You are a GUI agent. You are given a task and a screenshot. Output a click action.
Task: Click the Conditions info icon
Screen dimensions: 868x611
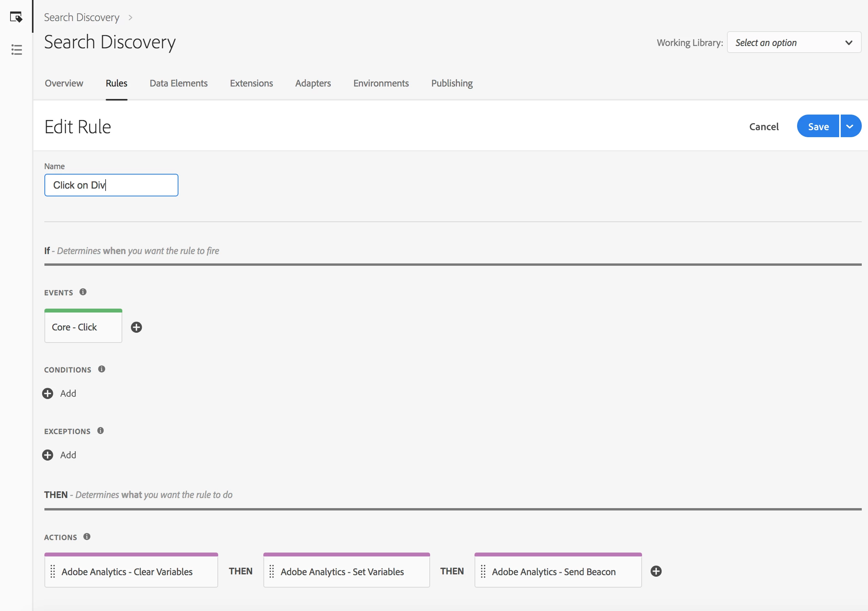pos(102,369)
